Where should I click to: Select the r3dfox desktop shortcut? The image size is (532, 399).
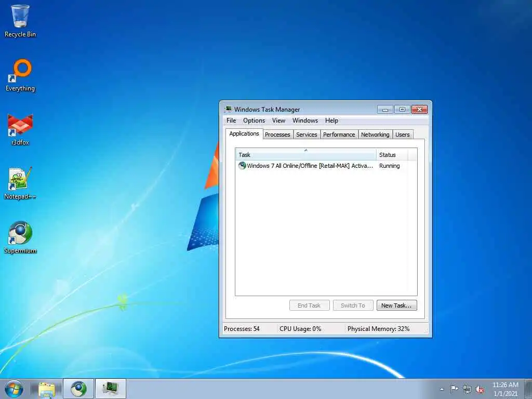coord(20,129)
